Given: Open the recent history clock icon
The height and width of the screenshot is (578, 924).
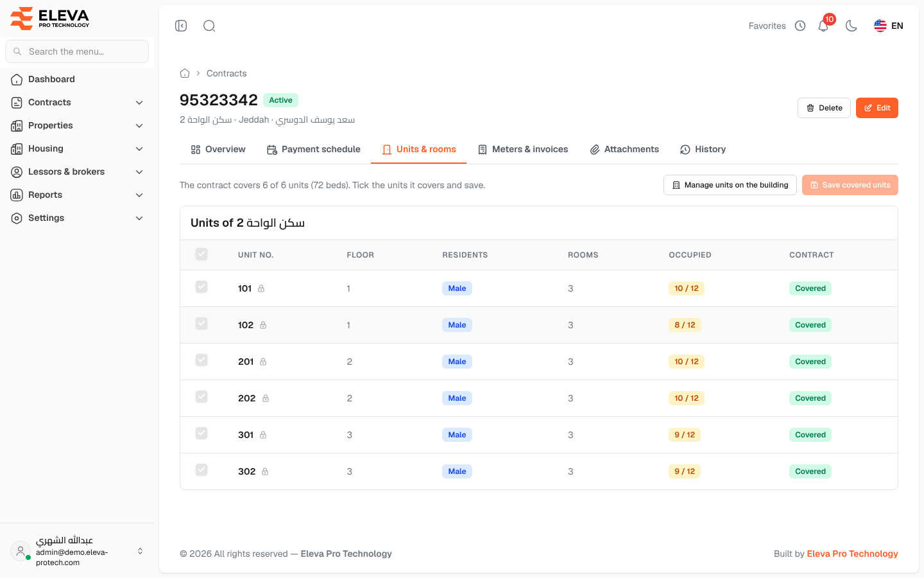Looking at the screenshot, I should (x=800, y=26).
